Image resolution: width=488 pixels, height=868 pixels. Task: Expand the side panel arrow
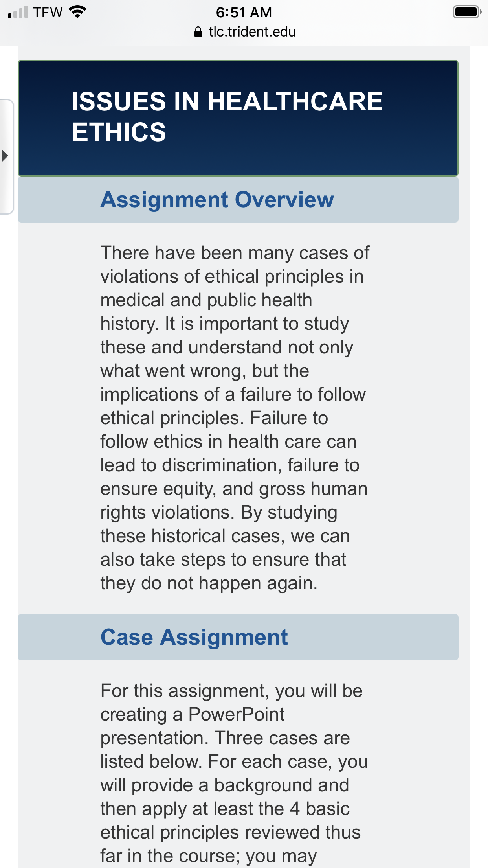click(x=5, y=156)
